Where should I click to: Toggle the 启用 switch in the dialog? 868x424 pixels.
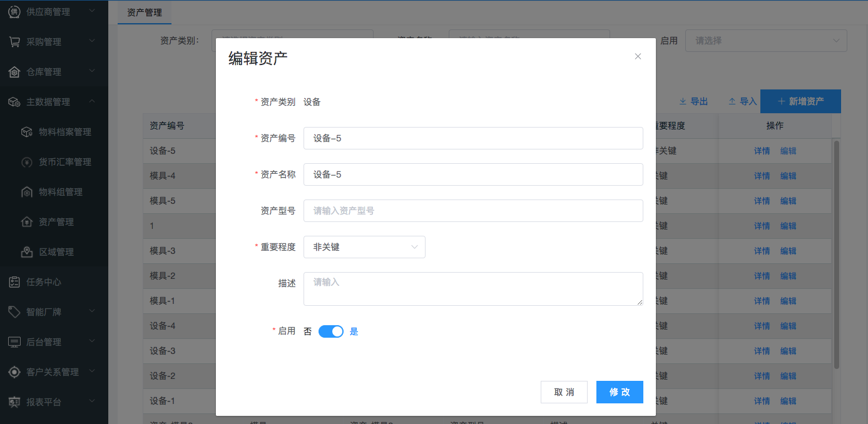(x=330, y=331)
